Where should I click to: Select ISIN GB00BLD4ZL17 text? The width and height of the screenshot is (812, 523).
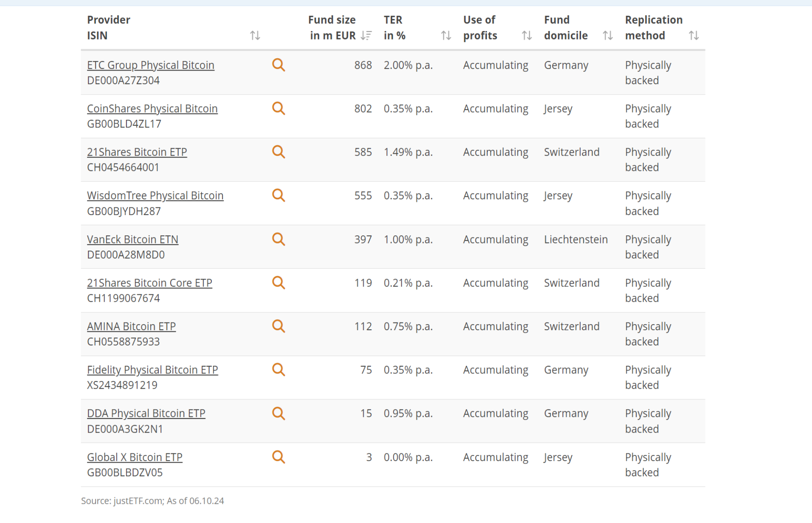click(124, 124)
